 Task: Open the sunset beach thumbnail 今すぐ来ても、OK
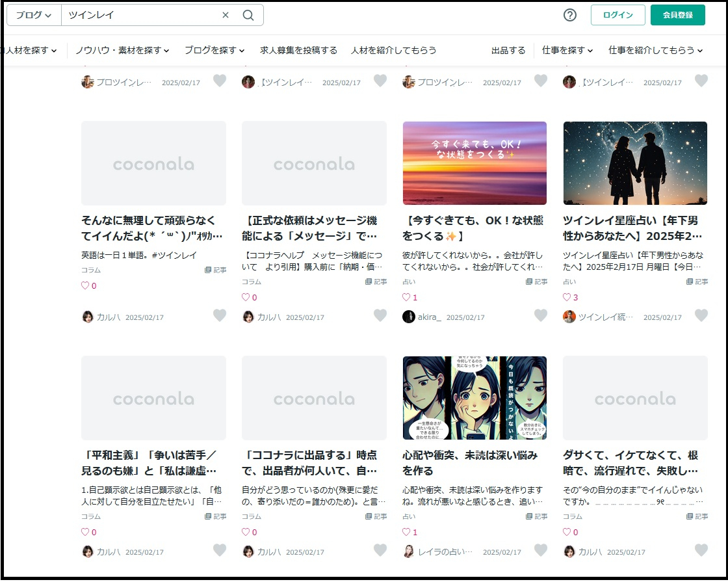[x=474, y=163]
